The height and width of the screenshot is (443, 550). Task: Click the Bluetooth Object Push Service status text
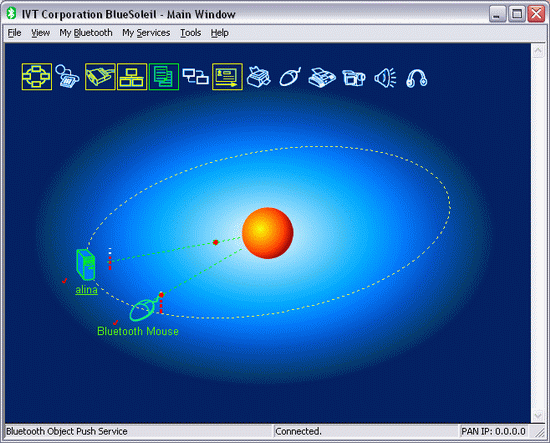point(67,431)
